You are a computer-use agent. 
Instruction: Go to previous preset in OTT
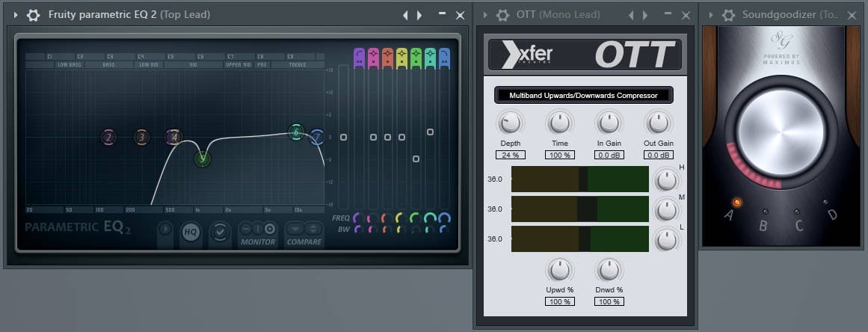[631, 16]
